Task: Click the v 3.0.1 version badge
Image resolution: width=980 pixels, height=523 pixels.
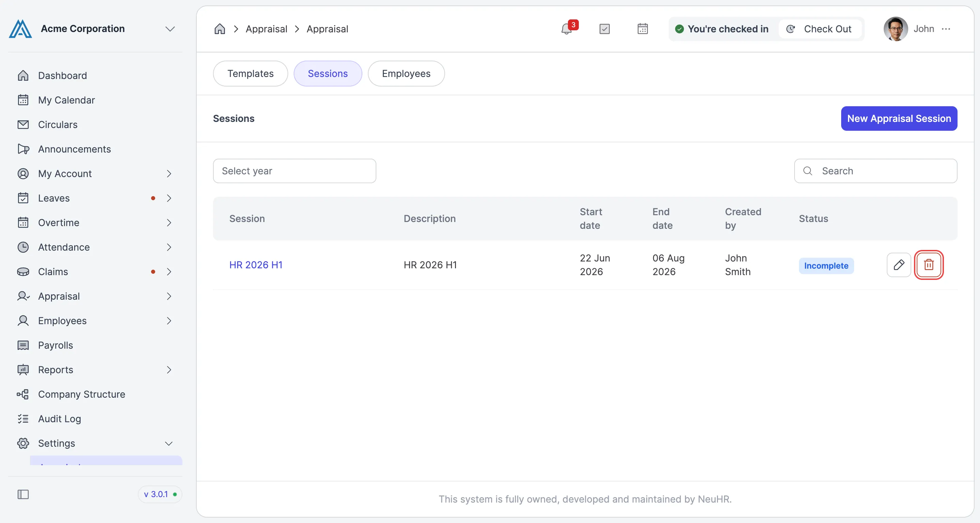Action: tap(160, 494)
